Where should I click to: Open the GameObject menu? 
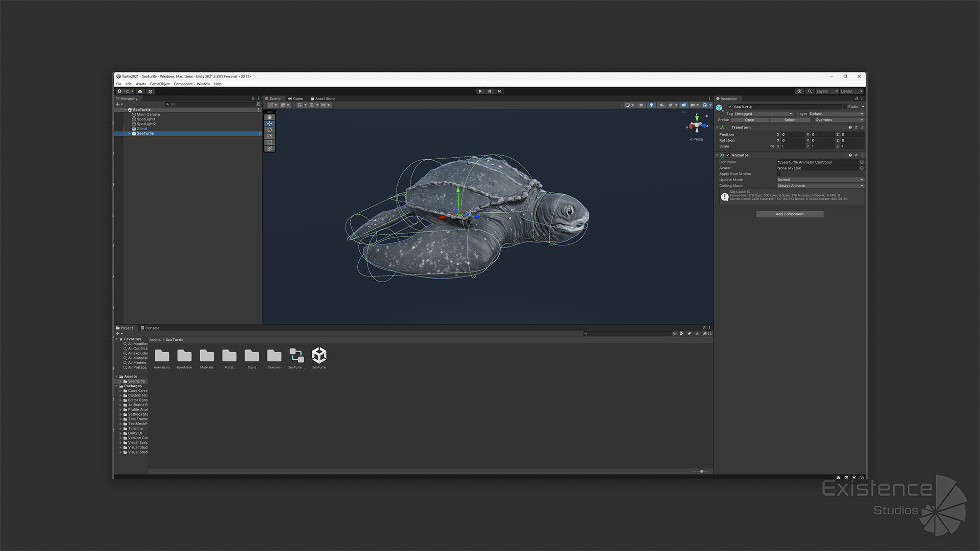(x=159, y=84)
